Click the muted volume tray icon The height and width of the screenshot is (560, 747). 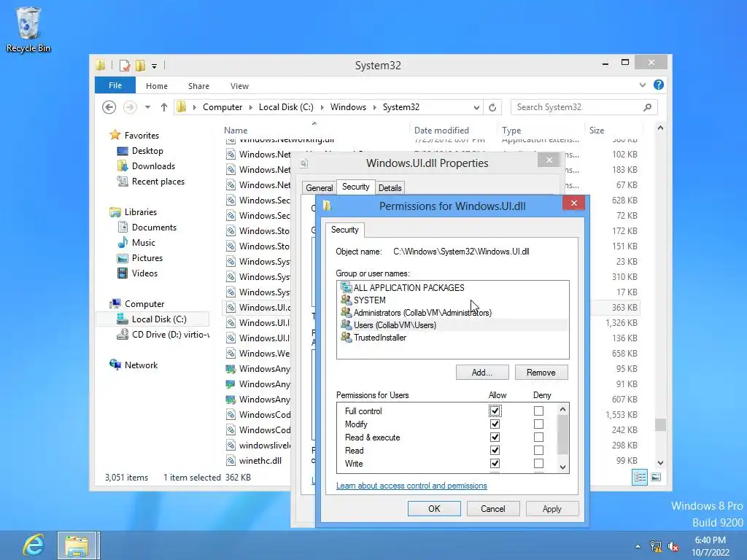point(673,546)
